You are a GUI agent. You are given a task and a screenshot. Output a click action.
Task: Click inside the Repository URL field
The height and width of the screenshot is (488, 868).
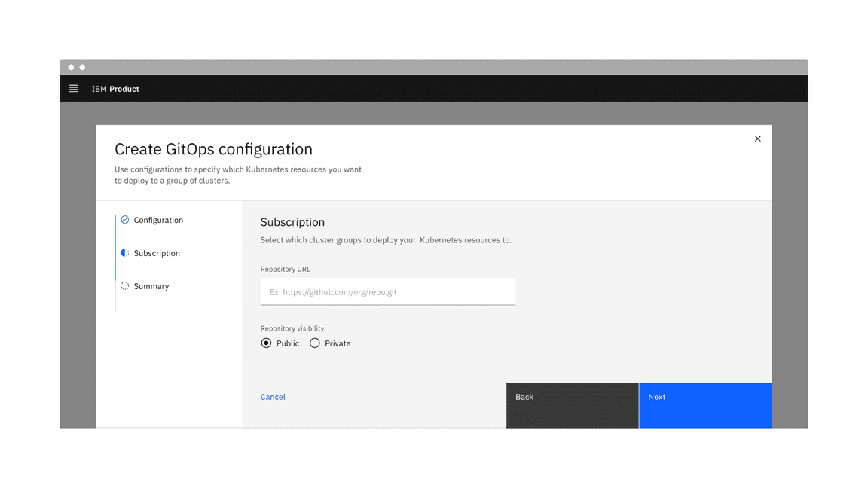(x=387, y=291)
